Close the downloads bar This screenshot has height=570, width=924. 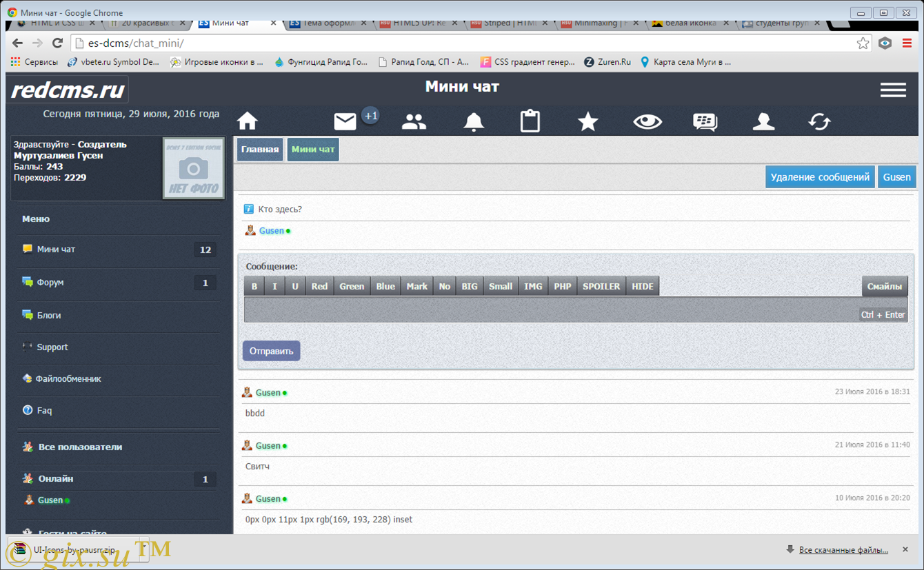[x=905, y=549]
